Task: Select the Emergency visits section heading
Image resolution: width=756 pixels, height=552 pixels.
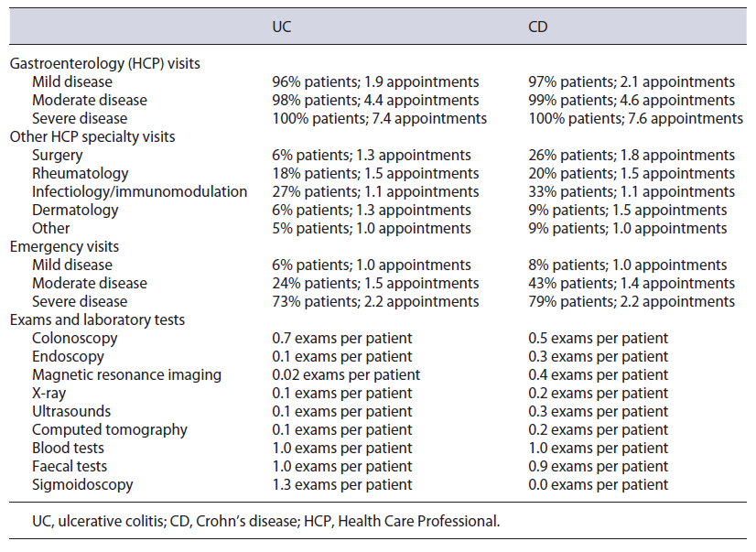Action: pyautogui.click(x=64, y=247)
